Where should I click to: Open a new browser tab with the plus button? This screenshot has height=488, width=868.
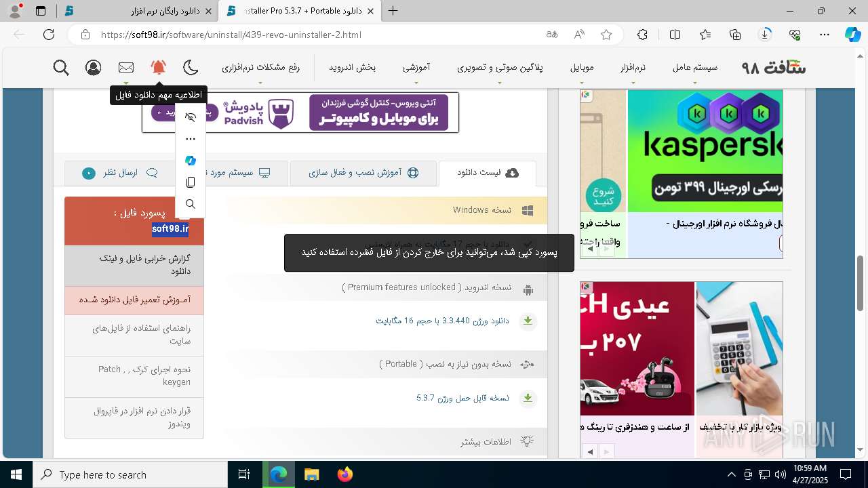[393, 11]
